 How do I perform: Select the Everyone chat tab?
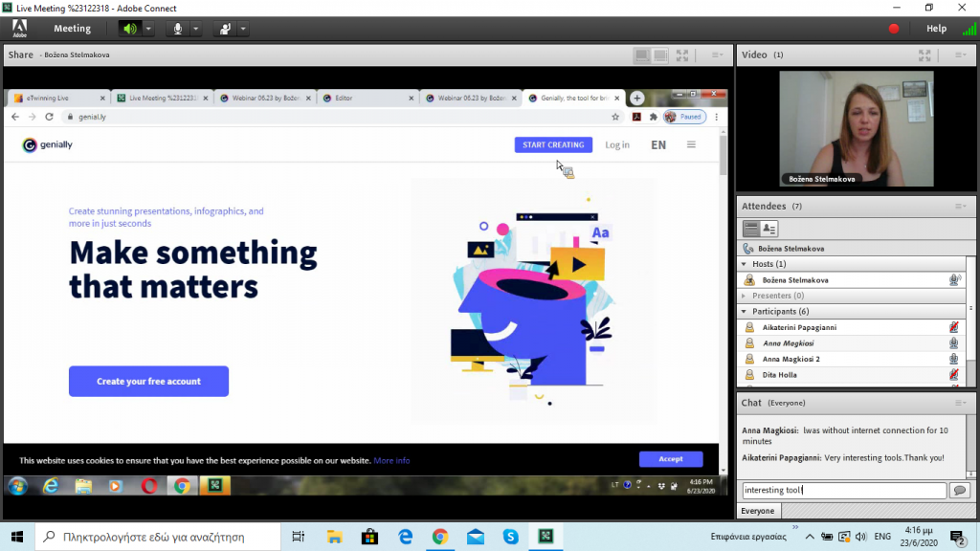point(758,511)
